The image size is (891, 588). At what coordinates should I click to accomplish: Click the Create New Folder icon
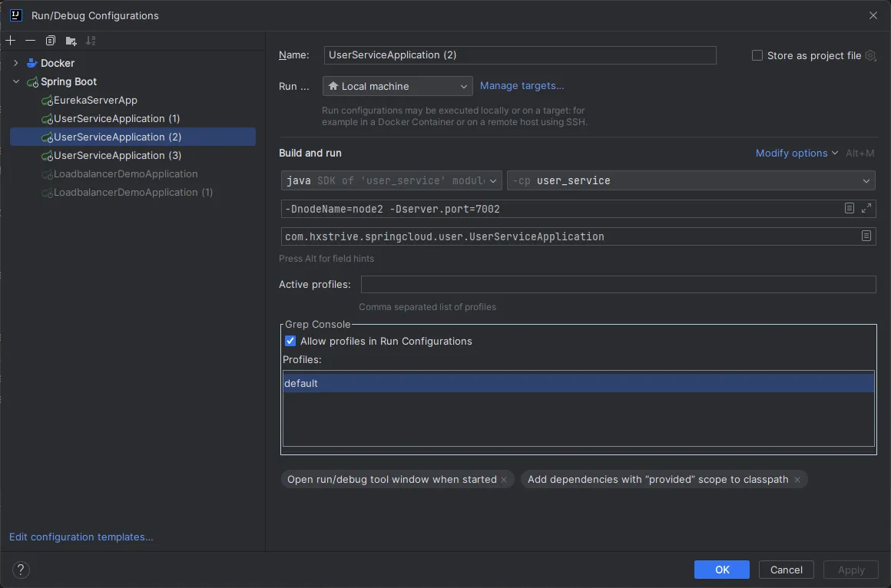coord(71,41)
